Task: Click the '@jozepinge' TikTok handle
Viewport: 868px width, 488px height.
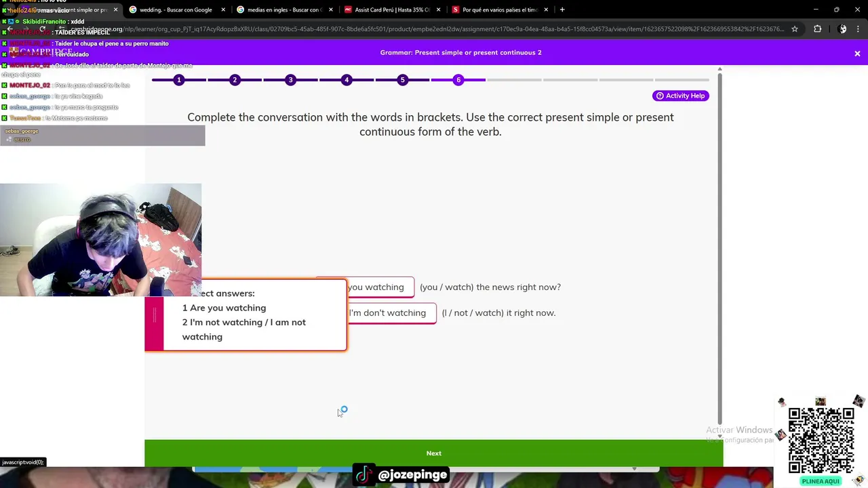Action: point(413,474)
